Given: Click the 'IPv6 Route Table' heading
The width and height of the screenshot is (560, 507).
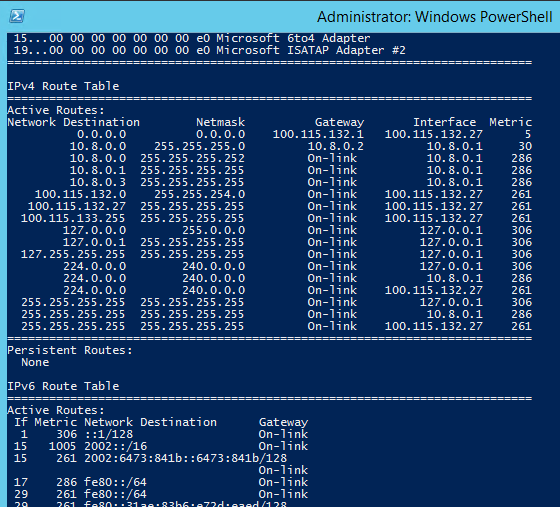Looking at the screenshot, I should (63, 386).
